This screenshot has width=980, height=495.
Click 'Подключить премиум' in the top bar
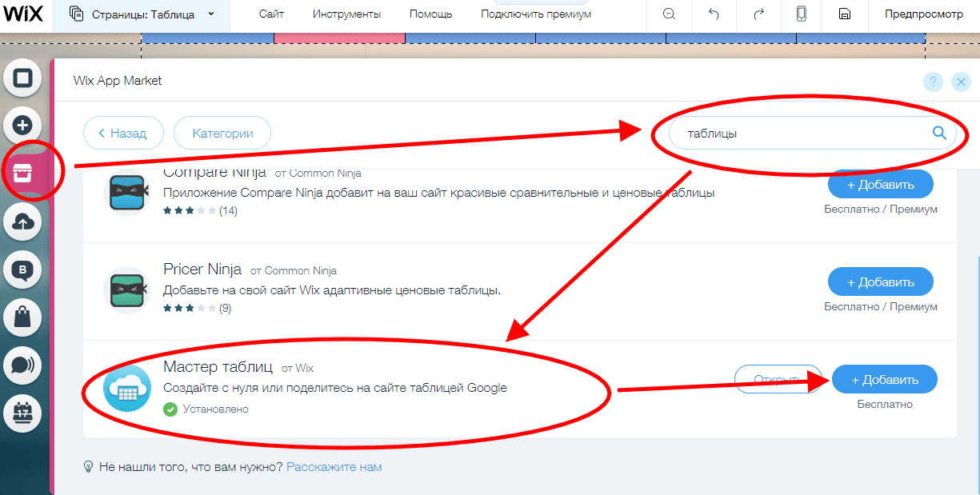tap(536, 14)
